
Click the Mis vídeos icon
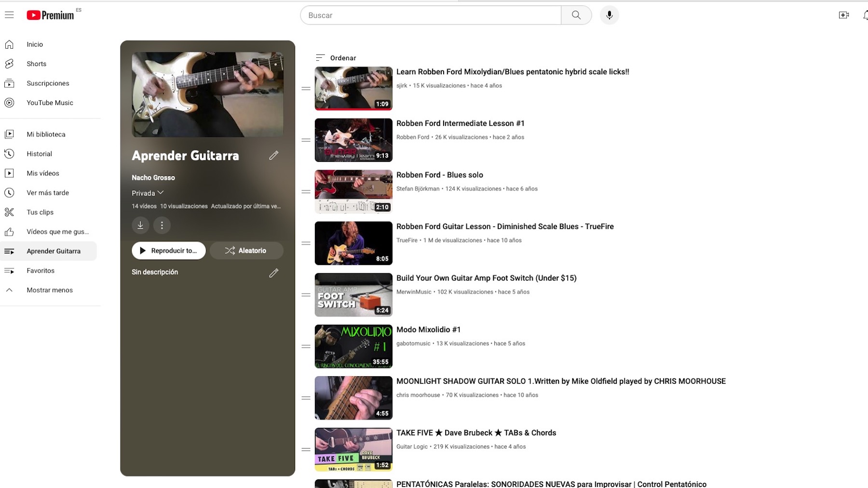click(9, 173)
